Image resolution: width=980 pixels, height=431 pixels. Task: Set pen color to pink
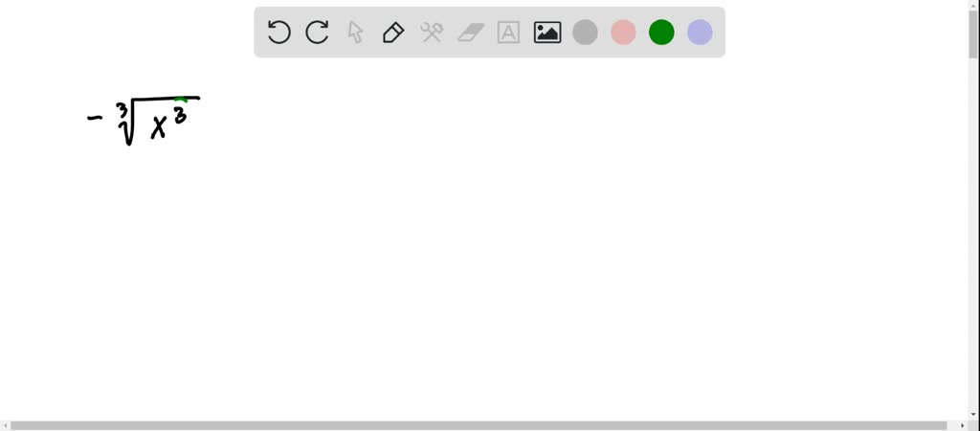623,32
